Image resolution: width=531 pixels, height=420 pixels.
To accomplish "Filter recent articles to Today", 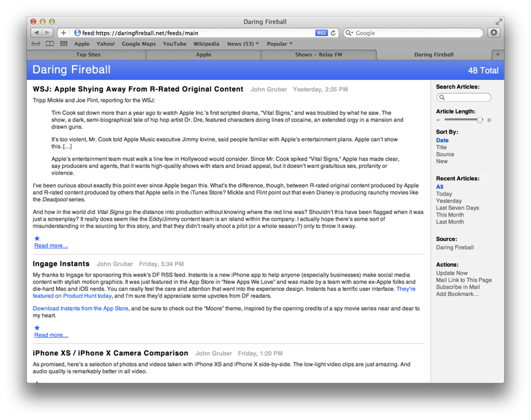I will [x=444, y=194].
